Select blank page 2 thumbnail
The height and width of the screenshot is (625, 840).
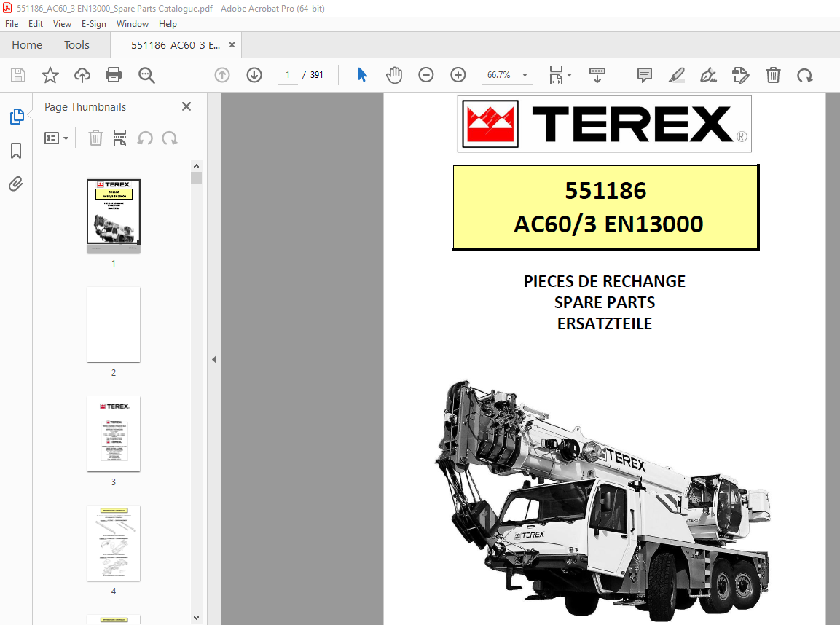coord(114,325)
